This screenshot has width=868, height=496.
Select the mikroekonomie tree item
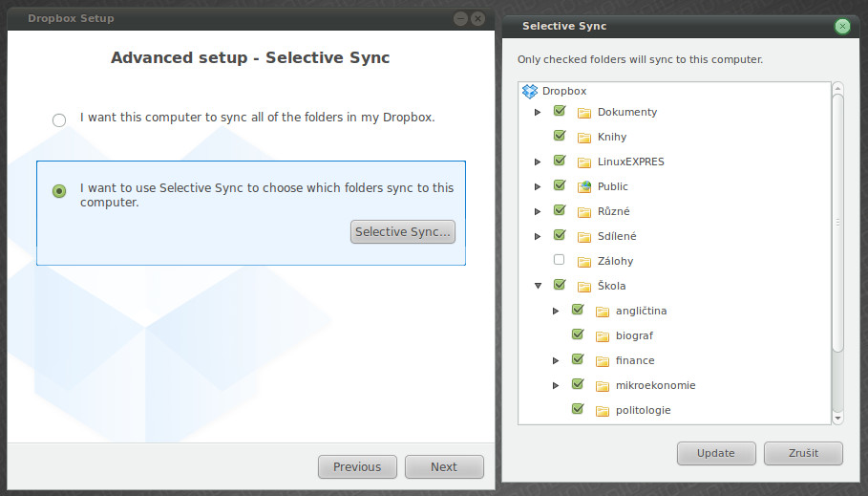click(x=655, y=385)
